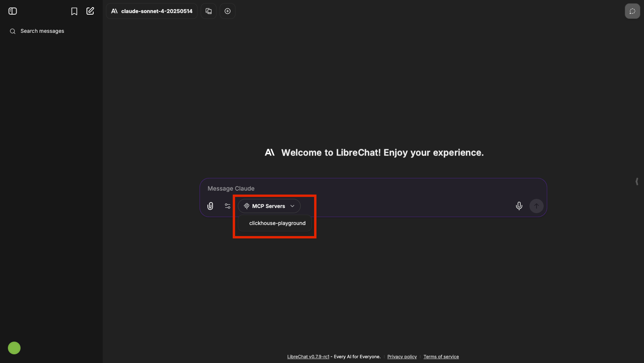
Task: Open the bookmarks panel icon
Action: (x=74, y=11)
